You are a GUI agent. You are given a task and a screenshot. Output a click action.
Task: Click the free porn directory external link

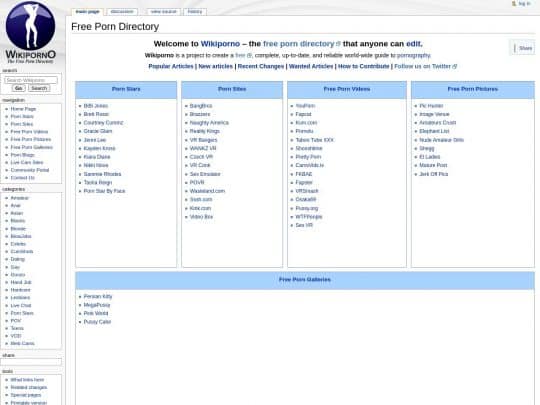point(302,44)
